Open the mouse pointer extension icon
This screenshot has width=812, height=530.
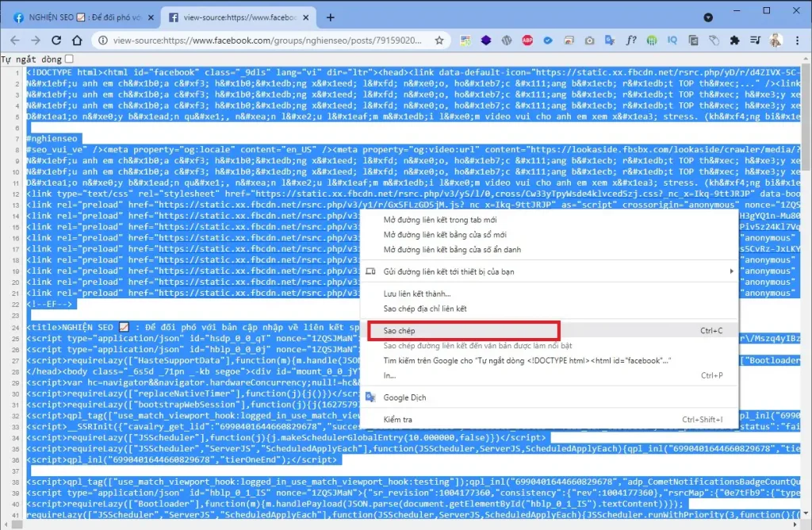click(x=714, y=40)
